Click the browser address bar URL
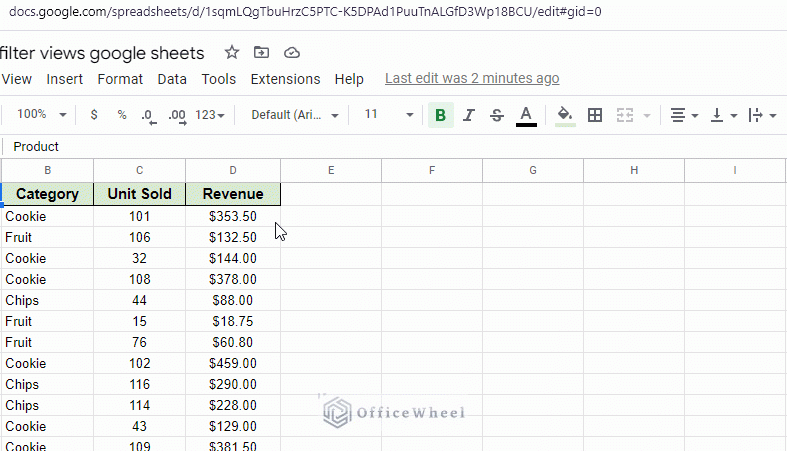The height and width of the screenshot is (451, 787). tap(305, 12)
